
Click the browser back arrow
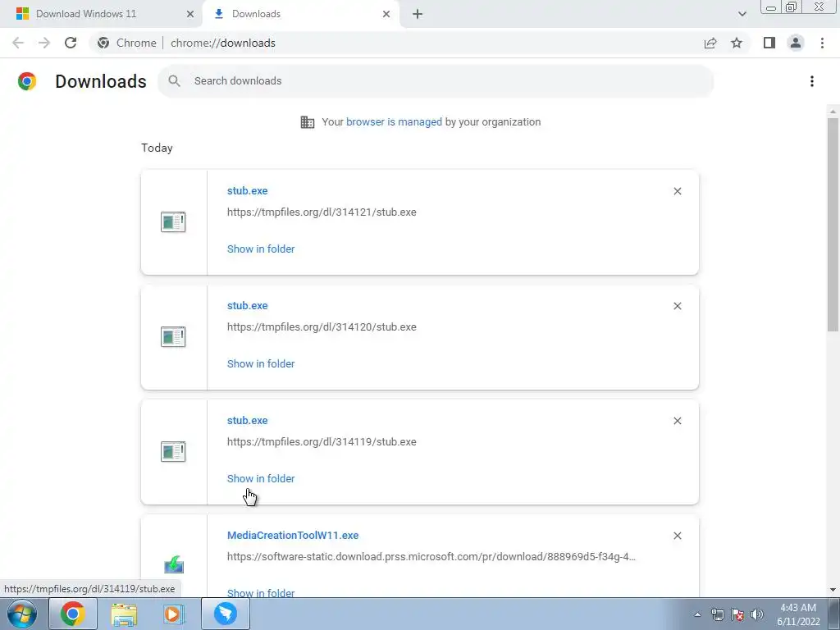18,43
